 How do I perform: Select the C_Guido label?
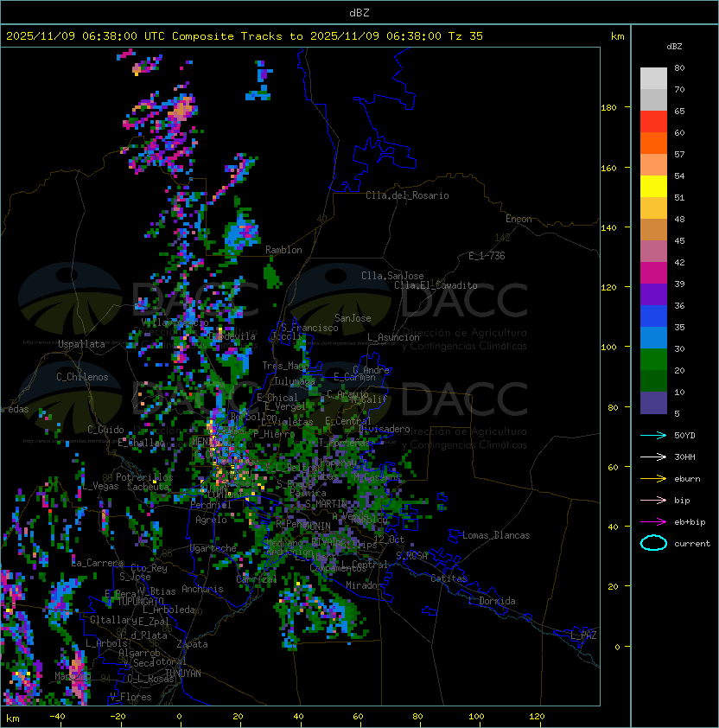(105, 430)
